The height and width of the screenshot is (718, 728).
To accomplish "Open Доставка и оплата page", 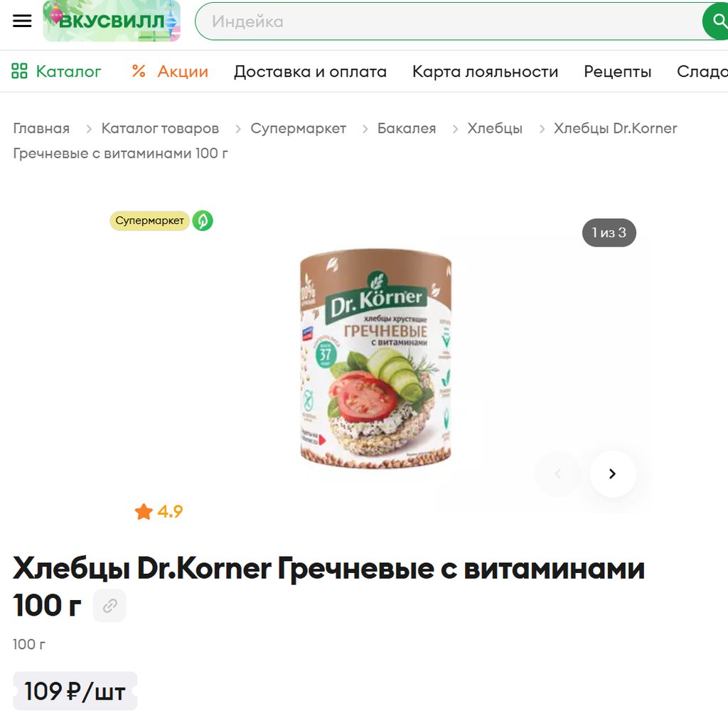I will click(310, 72).
